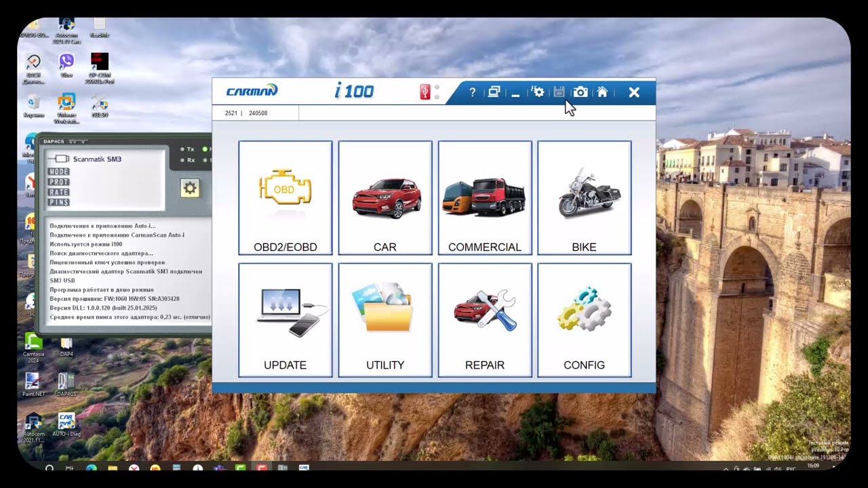
Task: Go to the Carman home screen icon
Action: tap(602, 92)
